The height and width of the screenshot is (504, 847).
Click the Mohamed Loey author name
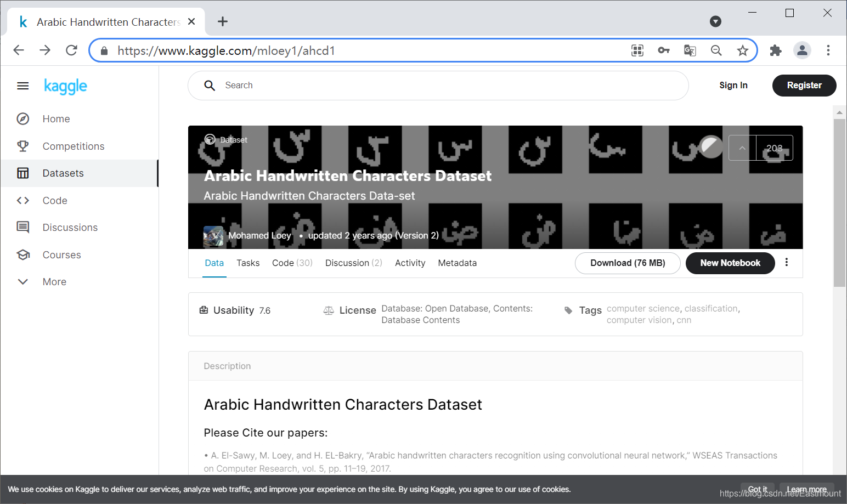tap(259, 236)
